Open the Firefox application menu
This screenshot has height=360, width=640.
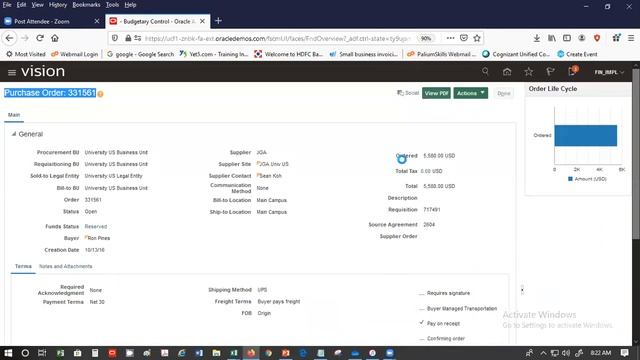click(x=631, y=38)
